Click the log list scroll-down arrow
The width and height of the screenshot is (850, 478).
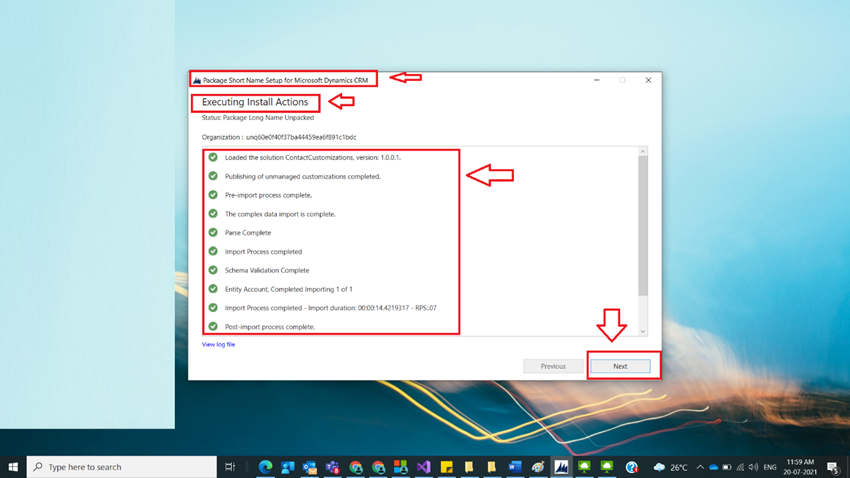643,331
